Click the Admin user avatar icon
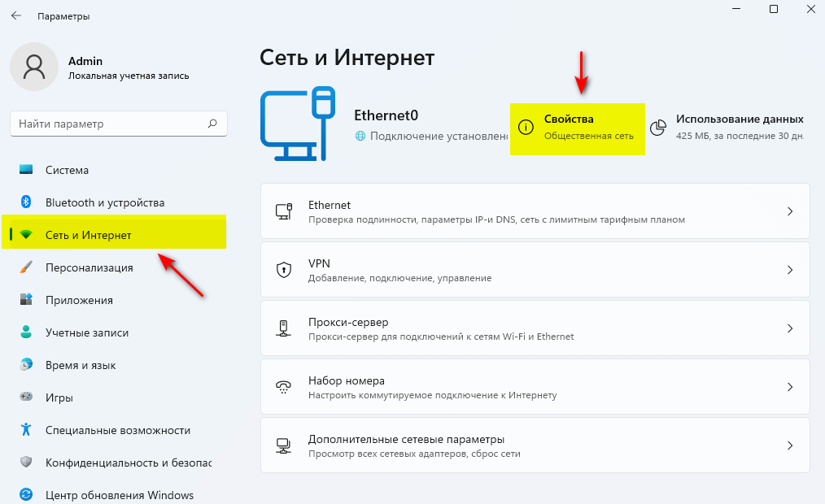Viewport: 825px width, 504px height. (x=34, y=67)
